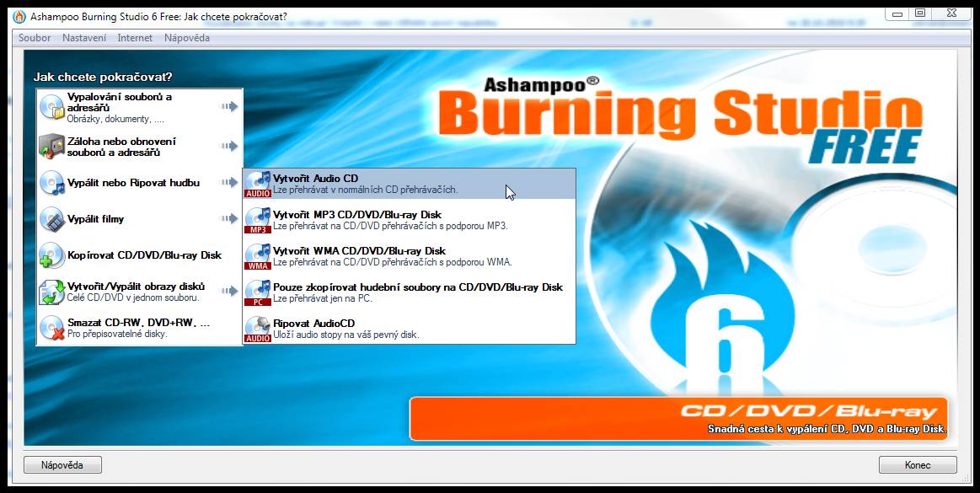The width and height of the screenshot is (980, 493).
Task: Click the Vytvořit/Vypálit obrazy disků icon
Action: pos(51,292)
